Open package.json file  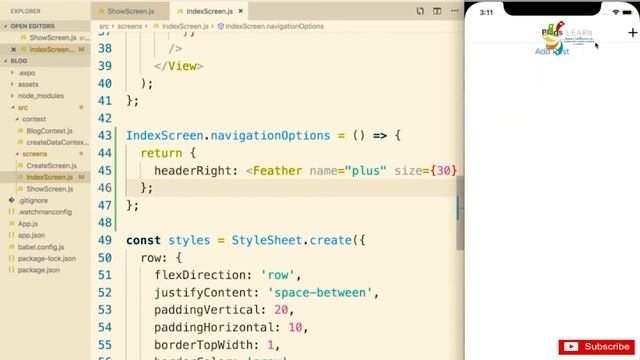coord(38,270)
